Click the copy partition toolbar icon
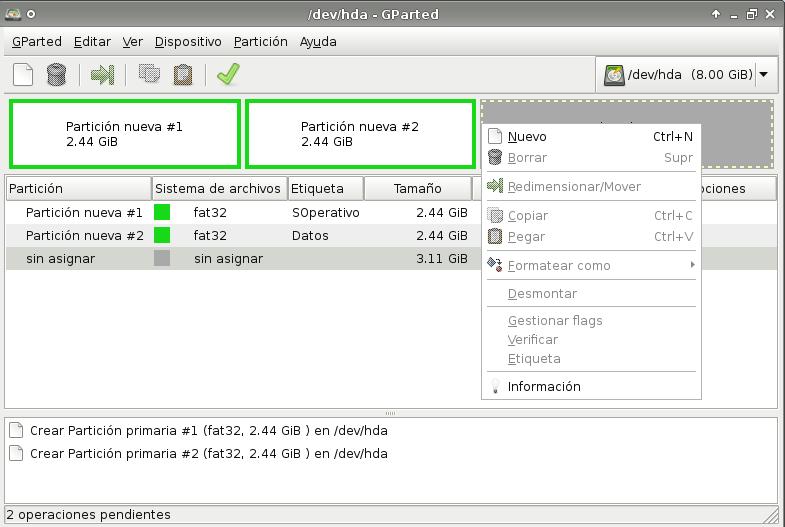This screenshot has width=785, height=527. pyautogui.click(x=150, y=75)
